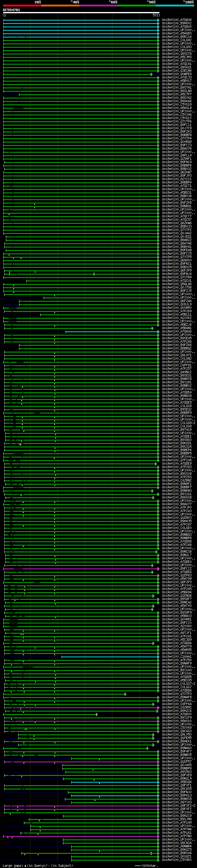197x868 pixels.
Task: Select label UniRef100_A7QC33
Action: click(177, 78)
